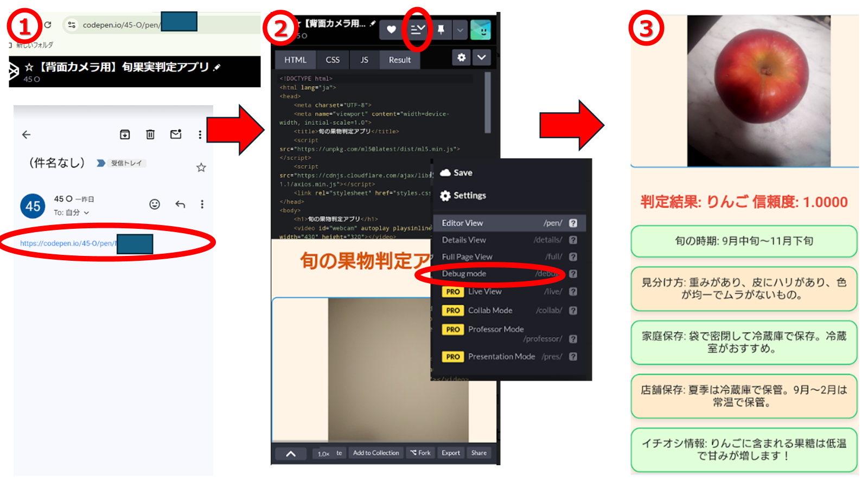Fork the pen with Fork button

coord(420,453)
